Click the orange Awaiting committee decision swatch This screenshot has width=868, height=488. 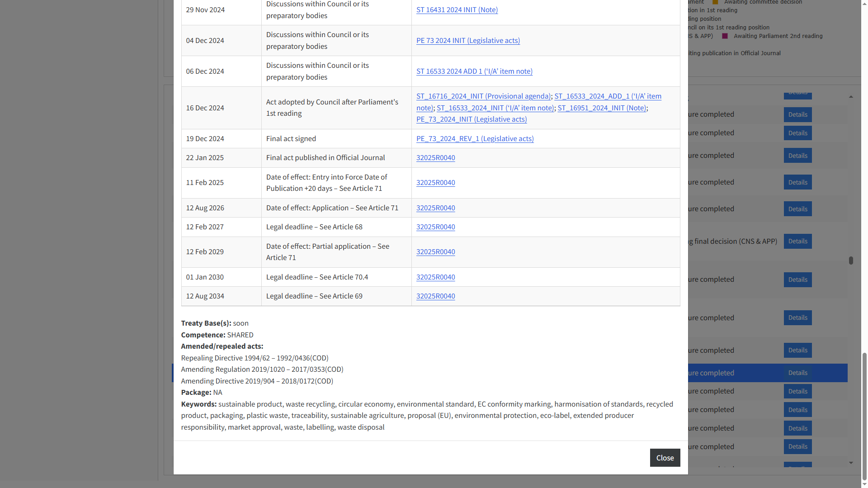coord(715,2)
